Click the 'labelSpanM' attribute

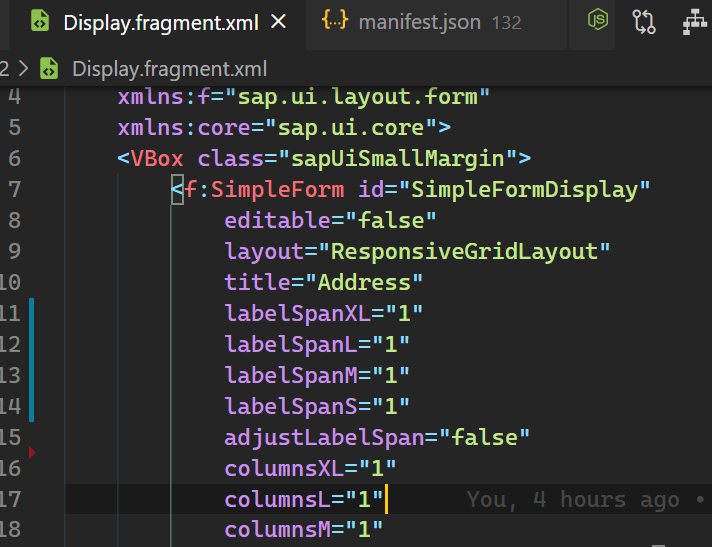pos(291,375)
